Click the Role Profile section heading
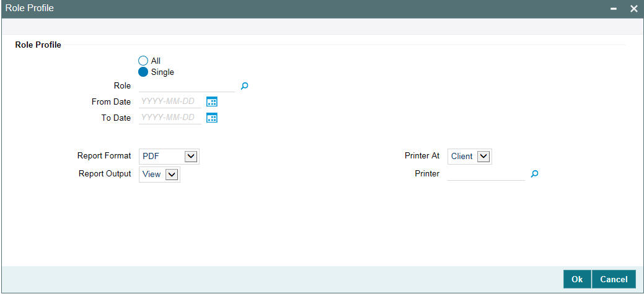The width and height of the screenshot is (644, 294). point(38,45)
